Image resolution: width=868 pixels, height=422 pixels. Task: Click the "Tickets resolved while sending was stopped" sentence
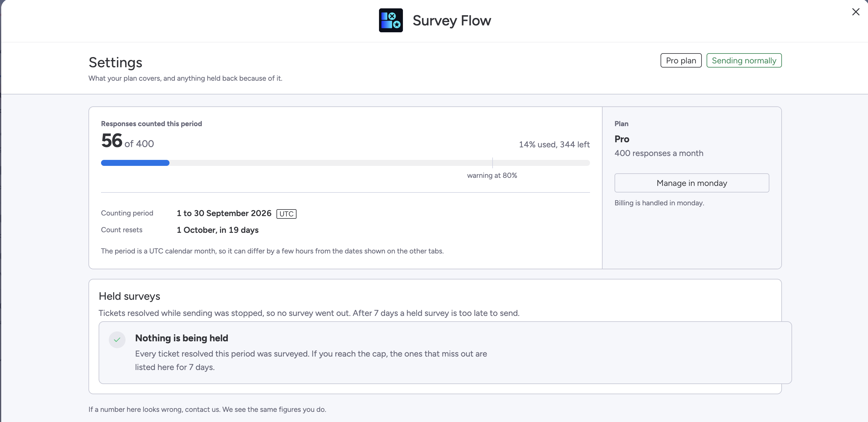[309, 313]
